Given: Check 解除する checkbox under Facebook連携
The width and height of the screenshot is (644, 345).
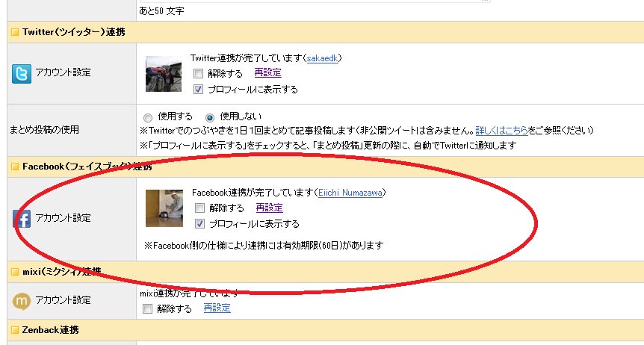Looking at the screenshot, I should 199,208.
